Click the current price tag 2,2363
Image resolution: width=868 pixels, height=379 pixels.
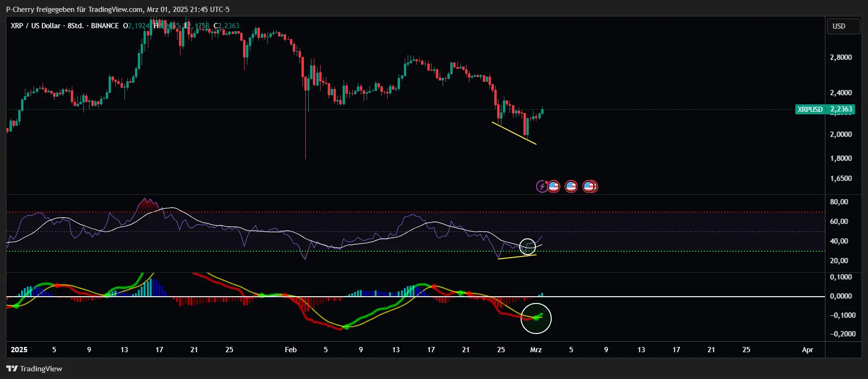[841, 110]
